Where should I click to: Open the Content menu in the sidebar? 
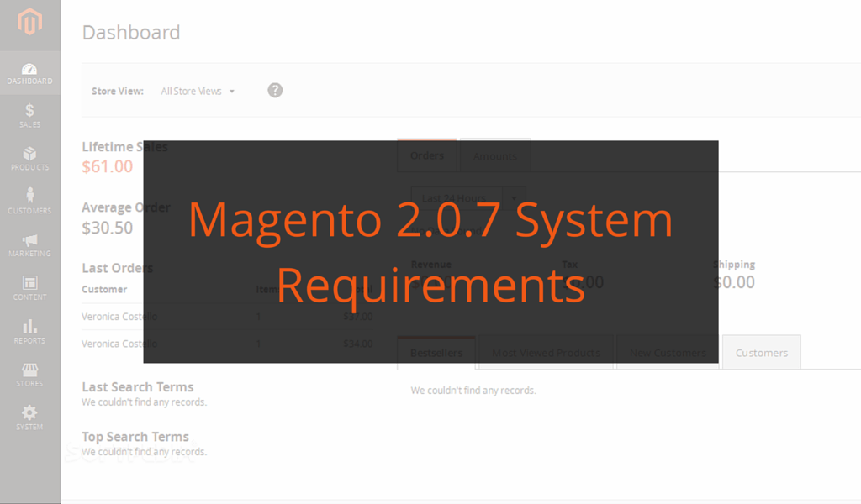29,288
